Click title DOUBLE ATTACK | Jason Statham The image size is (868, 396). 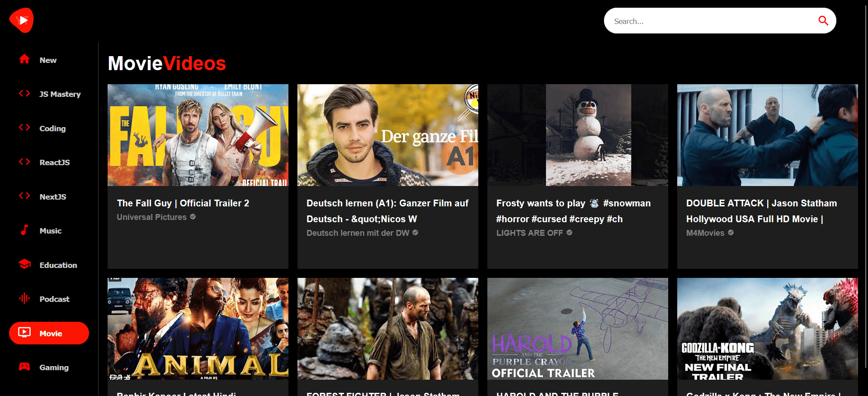pyautogui.click(x=761, y=211)
